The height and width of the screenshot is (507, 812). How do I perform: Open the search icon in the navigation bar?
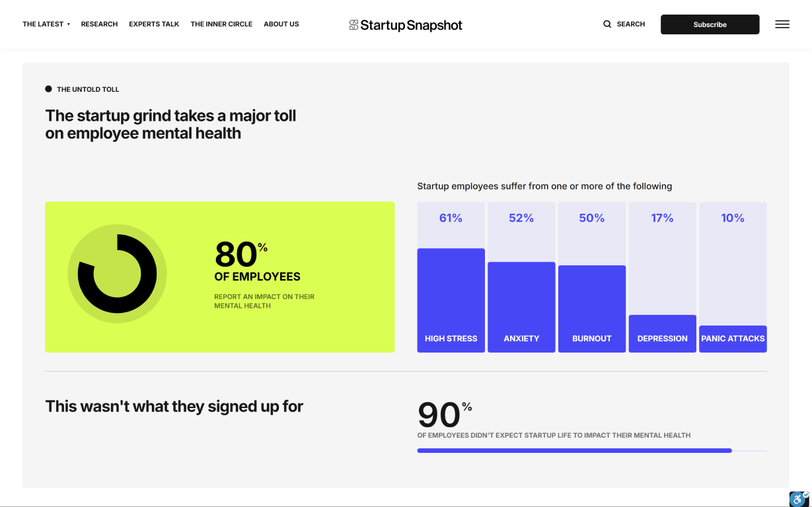pos(607,24)
